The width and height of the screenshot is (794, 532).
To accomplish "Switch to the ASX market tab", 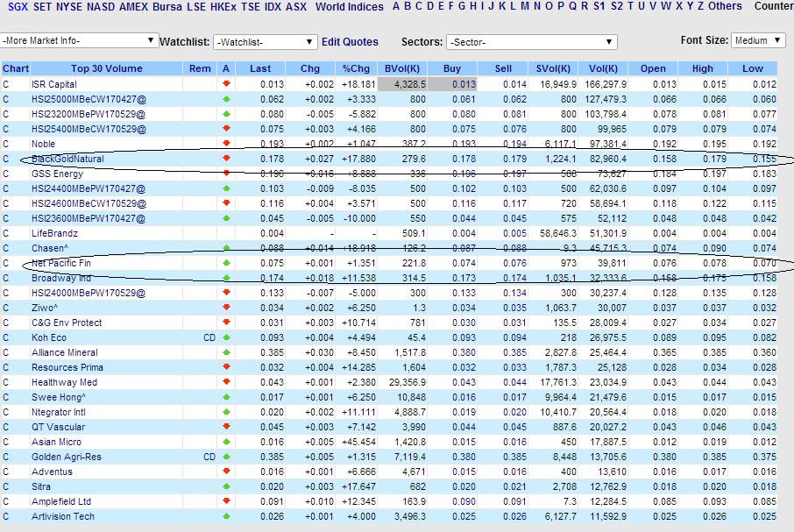I will tap(296, 7).
